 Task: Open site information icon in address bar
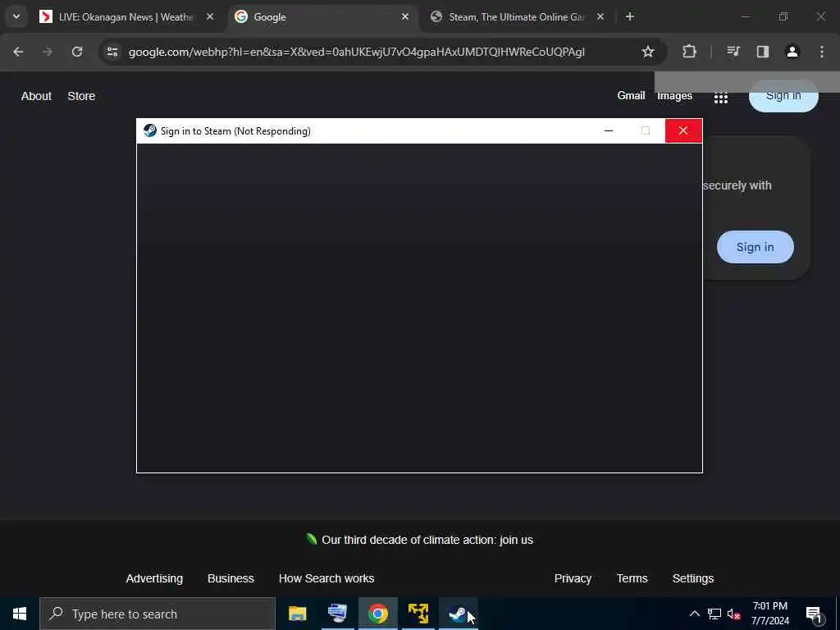point(112,52)
